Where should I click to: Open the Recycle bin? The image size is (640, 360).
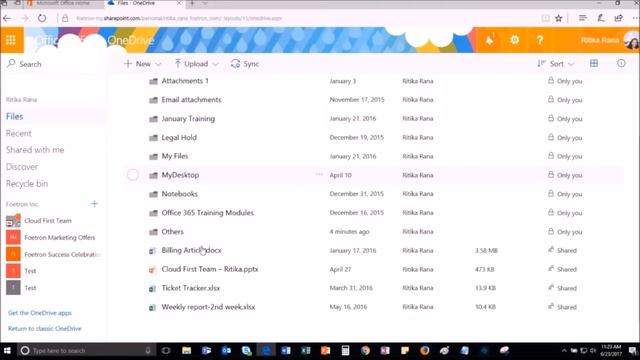click(27, 184)
